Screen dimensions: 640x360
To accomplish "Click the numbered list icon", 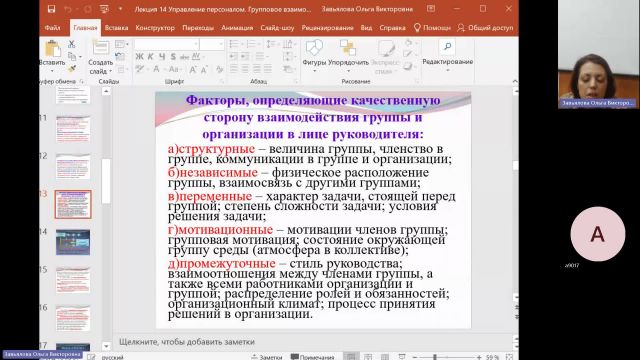I will pos(252,44).
